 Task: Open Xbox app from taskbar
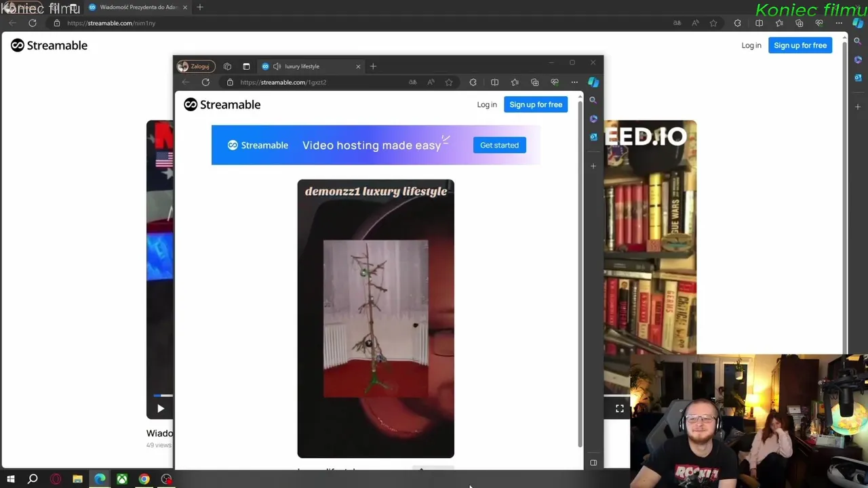point(122,479)
